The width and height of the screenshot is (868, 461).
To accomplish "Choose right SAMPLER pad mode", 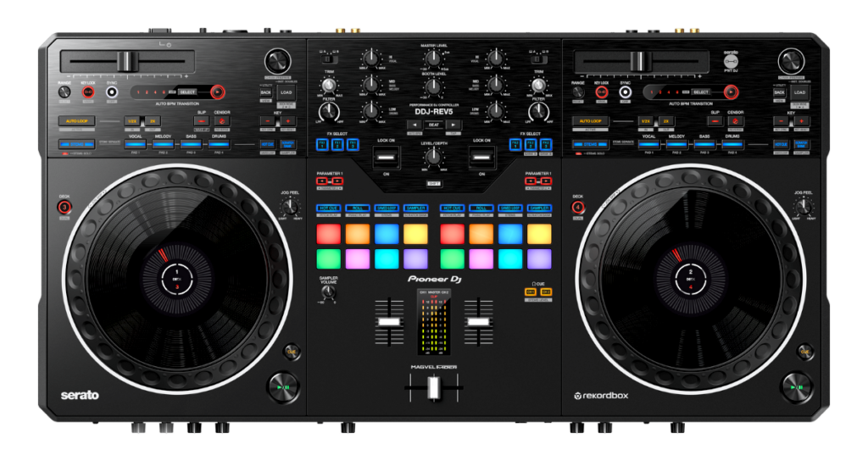I will point(539,208).
